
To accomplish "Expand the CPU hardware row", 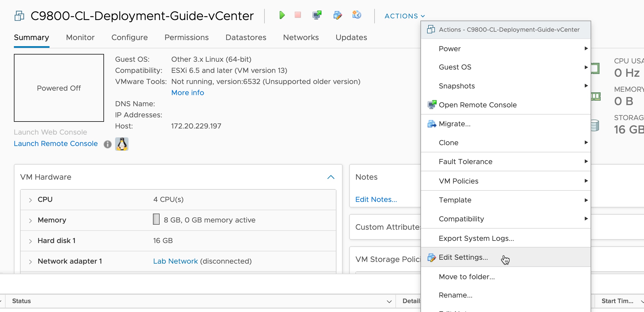I will pos(30,200).
